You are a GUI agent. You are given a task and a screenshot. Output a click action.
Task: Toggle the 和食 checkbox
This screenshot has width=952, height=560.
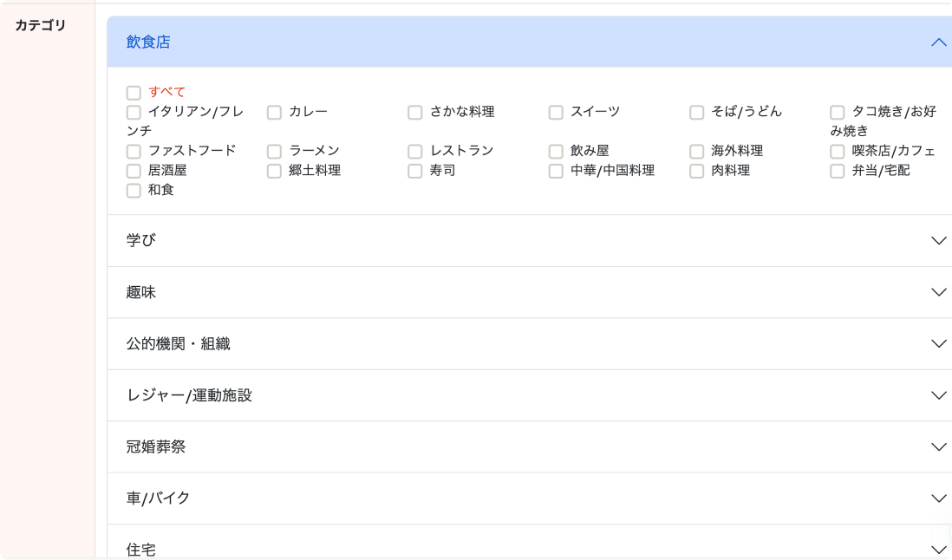coord(134,191)
